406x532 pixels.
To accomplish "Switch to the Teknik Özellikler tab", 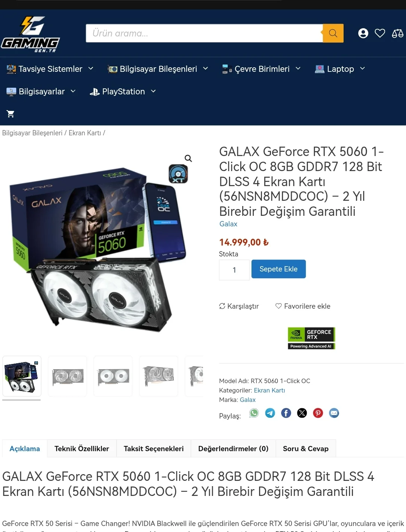I will tap(82, 449).
